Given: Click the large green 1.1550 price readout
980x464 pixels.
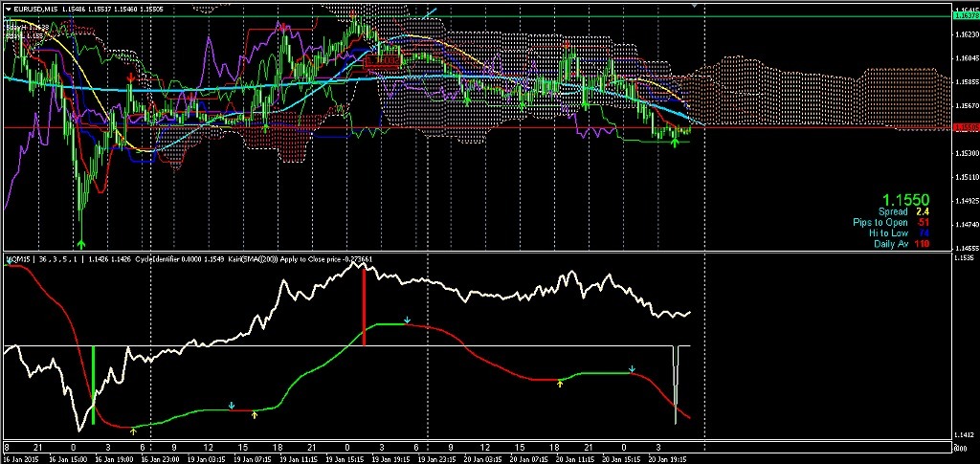Looking at the screenshot, I should pyautogui.click(x=904, y=199).
